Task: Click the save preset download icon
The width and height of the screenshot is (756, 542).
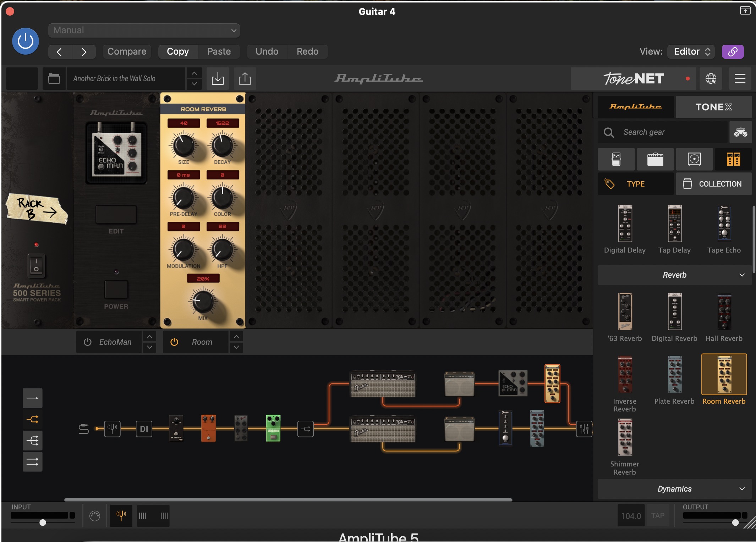Action: coord(218,78)
